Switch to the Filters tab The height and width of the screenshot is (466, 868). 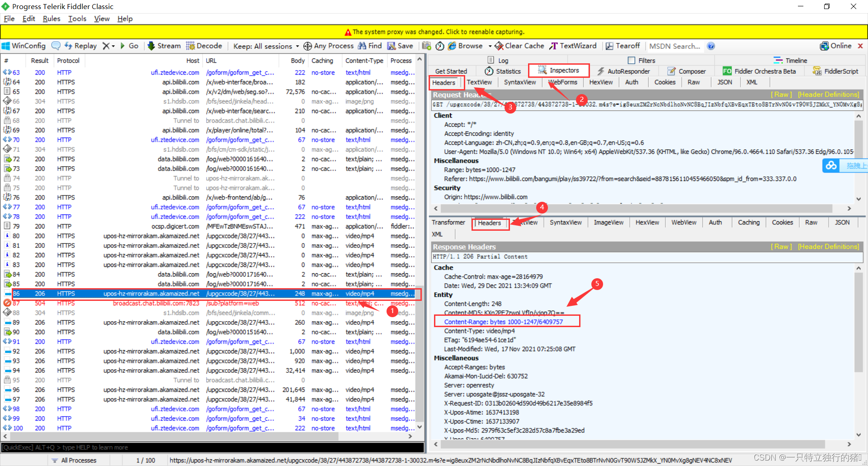tap(642, 60)
